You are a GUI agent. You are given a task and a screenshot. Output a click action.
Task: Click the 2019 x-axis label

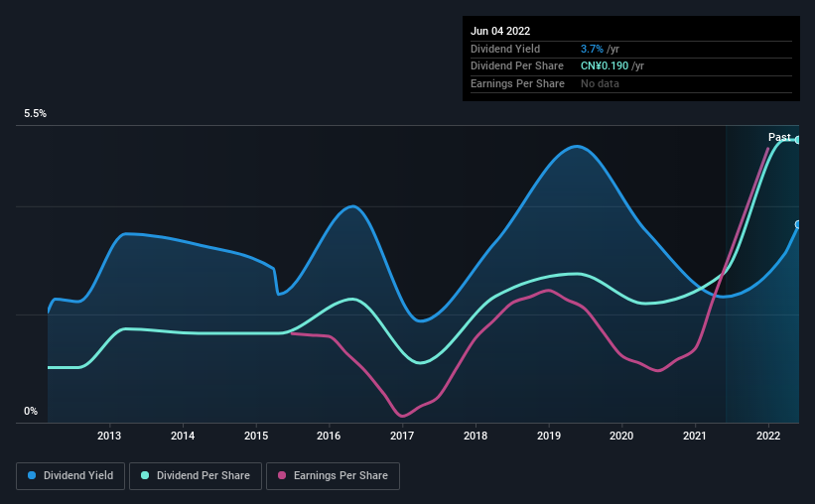coord(549,436)
